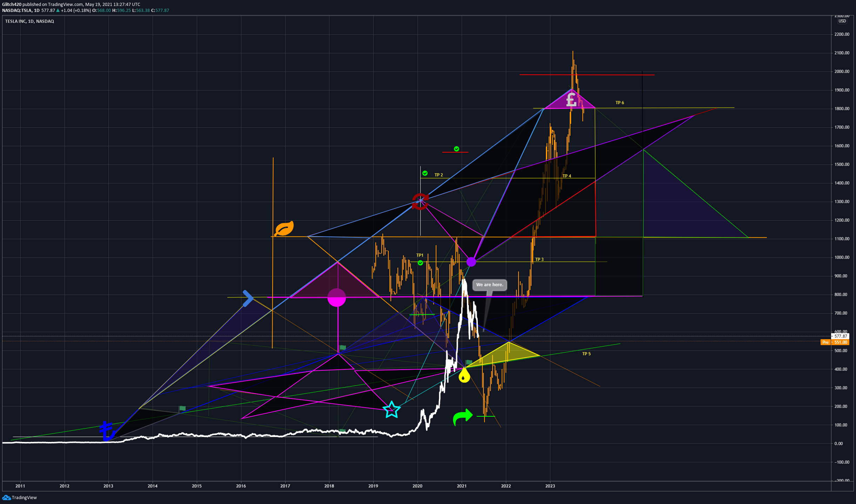Screen dimensions: 856x504
Task: Click the orange leaf icon on the chart
Action: [284, 229]
